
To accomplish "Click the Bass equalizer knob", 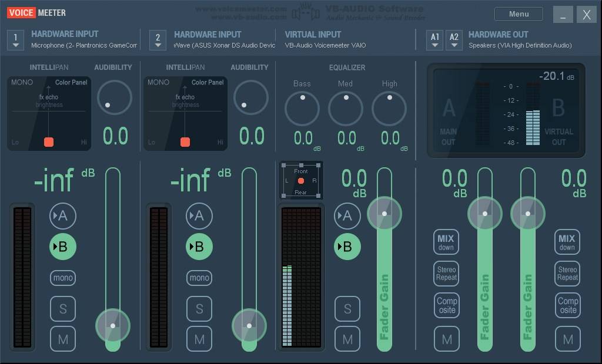I will (302, 109).
